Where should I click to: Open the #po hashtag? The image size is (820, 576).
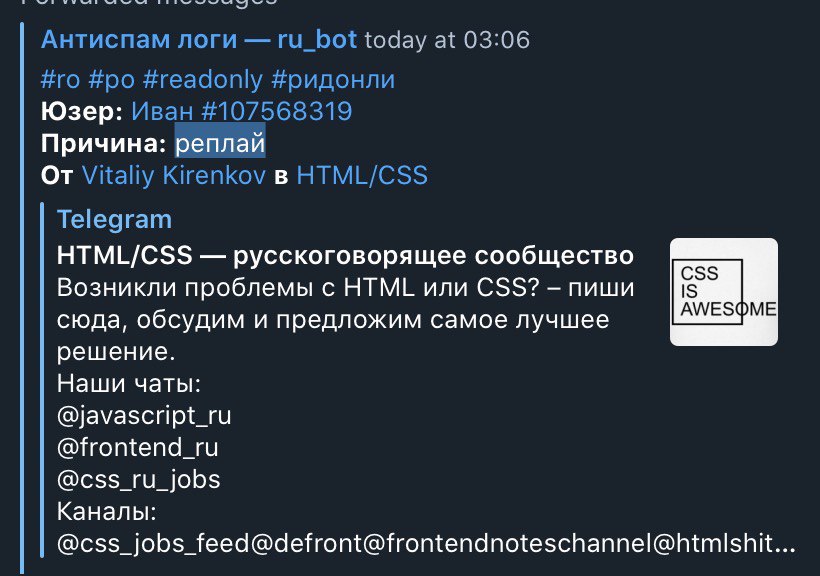[112, 80]
